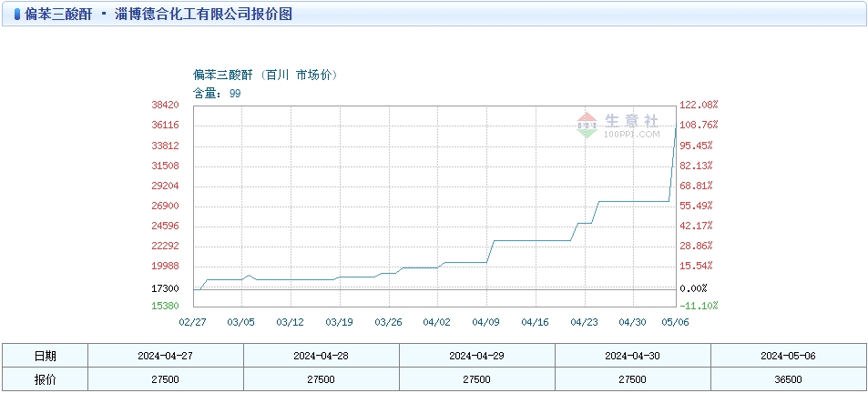Click the 38420 y-axis price label
Screen dimensions: 868x393
tap(165, 105)
